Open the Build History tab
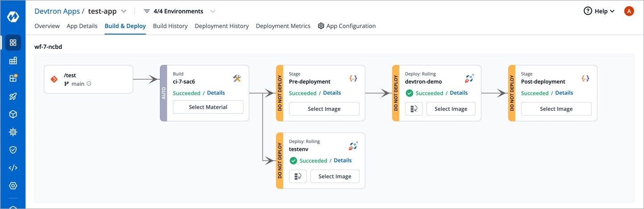Screen dimensions: 644x209 170,26
